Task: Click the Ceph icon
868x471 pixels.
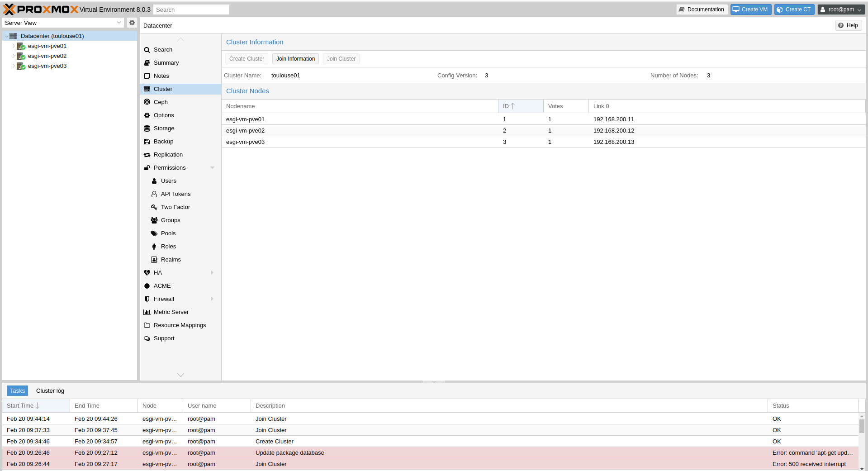Action: click(x=147, y=102)
